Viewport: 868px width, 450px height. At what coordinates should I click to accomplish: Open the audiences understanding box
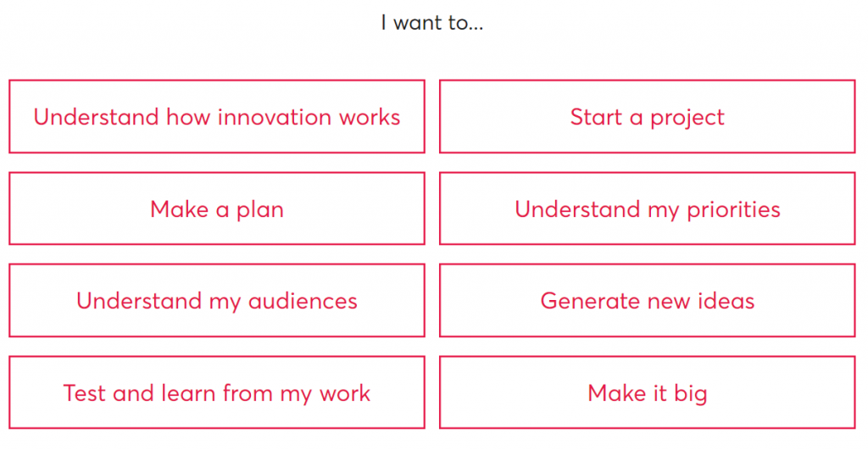217,300
